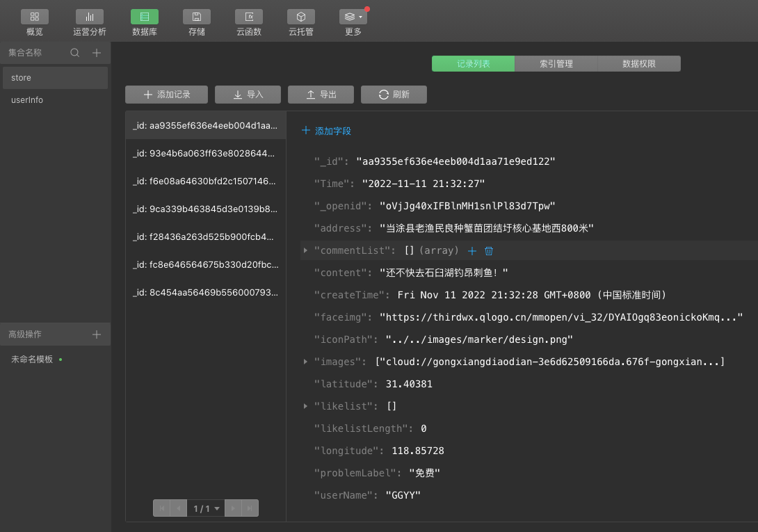758x532 pixels.
Task: Delete commentList field with trash icon
Action: [489, 250]
